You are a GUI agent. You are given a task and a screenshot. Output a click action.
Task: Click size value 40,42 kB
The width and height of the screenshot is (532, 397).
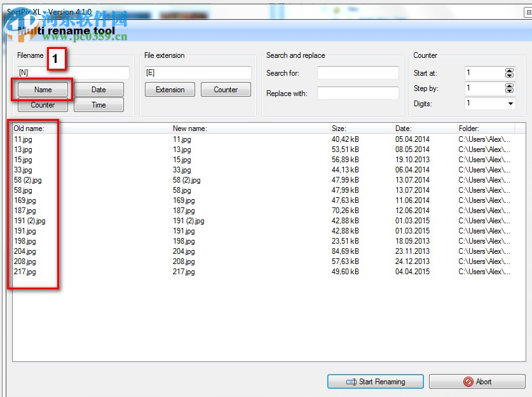click(x=345, y=139)
